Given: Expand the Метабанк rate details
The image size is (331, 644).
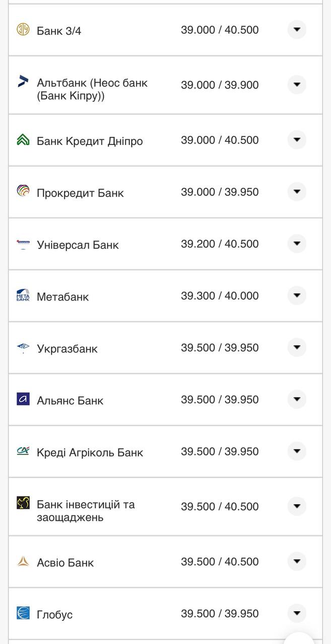Looking at the screenshot, I should tap(297, 296).
